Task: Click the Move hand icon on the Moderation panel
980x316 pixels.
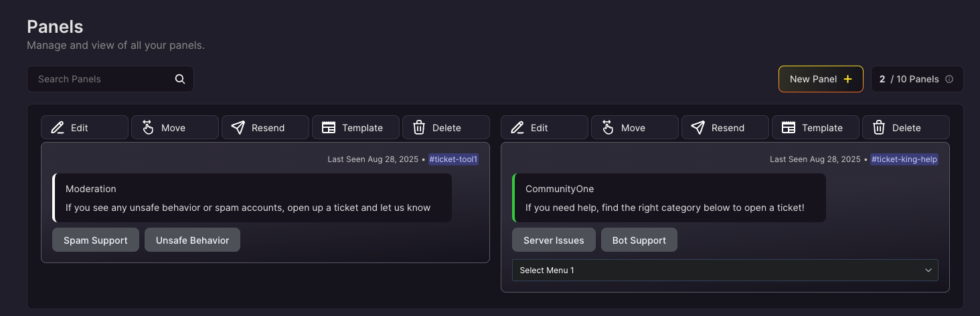Action: coord(148,128)
